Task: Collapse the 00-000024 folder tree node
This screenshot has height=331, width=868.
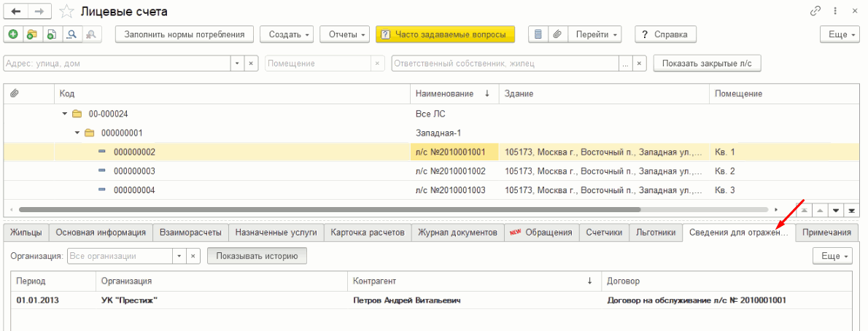Action: 65,114
